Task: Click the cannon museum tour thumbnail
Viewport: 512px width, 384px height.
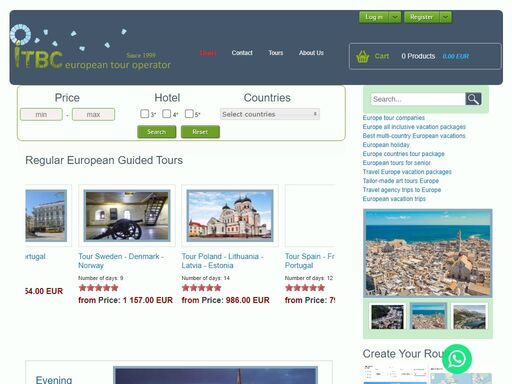Action: 127,215
